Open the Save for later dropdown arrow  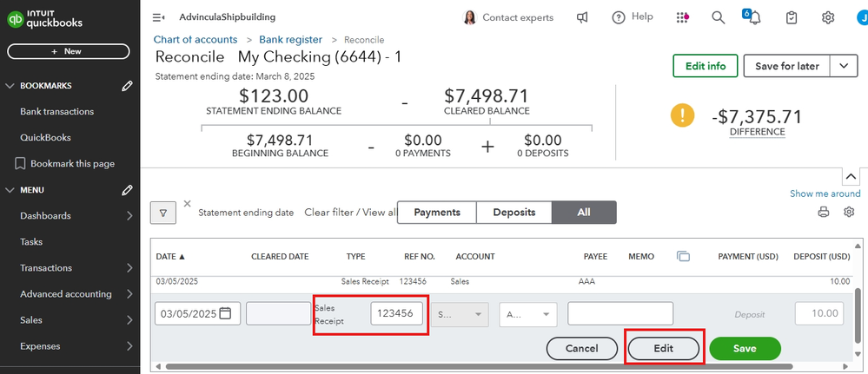point(844,66)
